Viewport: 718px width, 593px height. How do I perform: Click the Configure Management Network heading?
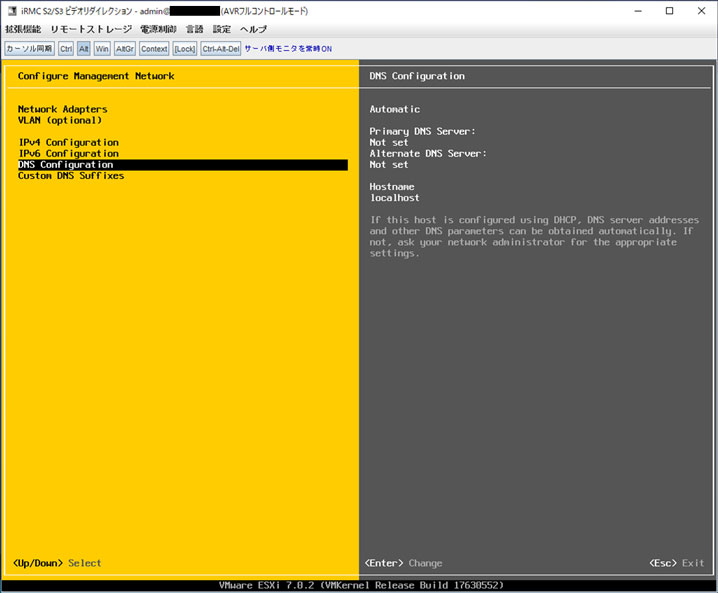coord(96,76)
